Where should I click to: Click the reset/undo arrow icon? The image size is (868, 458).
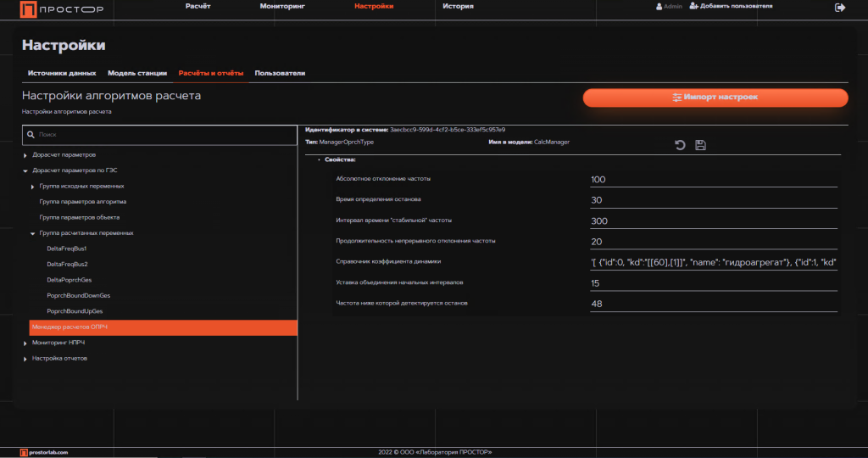tap(680, 145)
